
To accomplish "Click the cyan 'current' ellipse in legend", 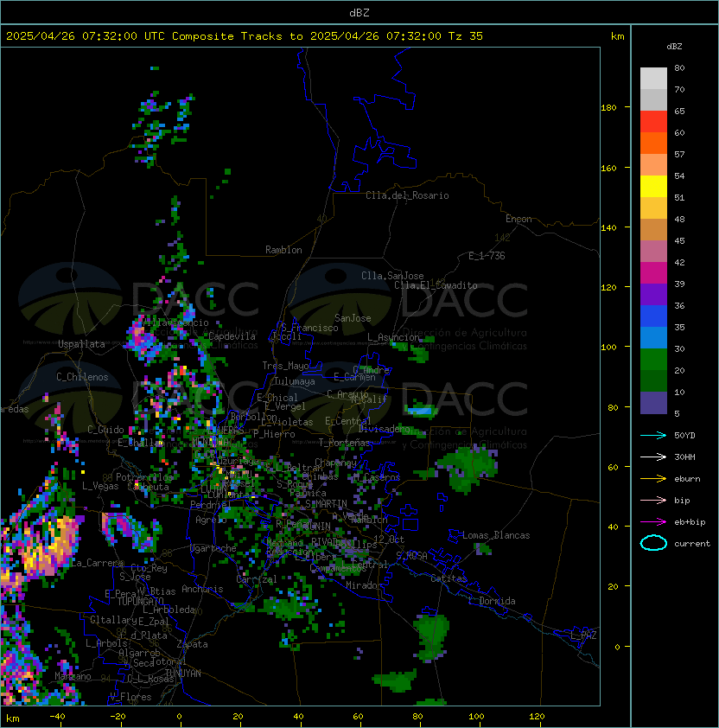I will pyautogui.click(x=653, y=543).
